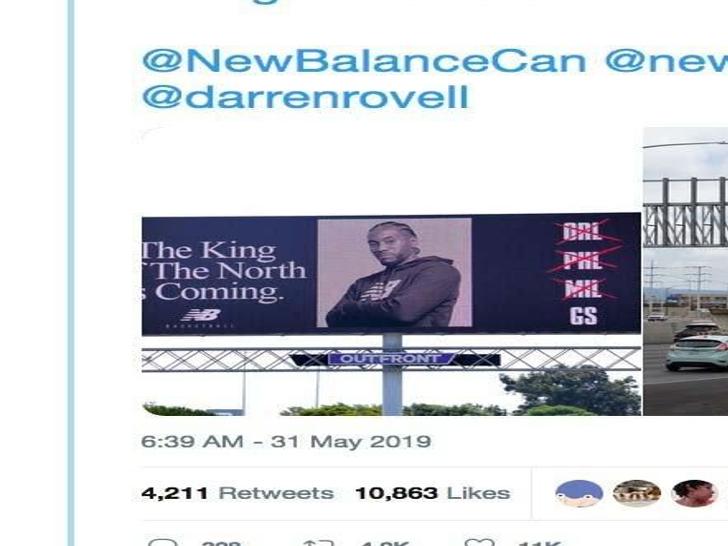
Task: Click the retweet arrows icon
Action: coord(318,542)
